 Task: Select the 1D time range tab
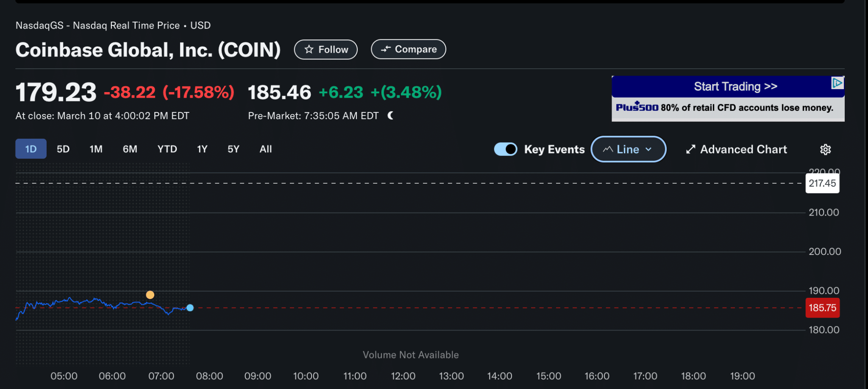click(31, 149)
